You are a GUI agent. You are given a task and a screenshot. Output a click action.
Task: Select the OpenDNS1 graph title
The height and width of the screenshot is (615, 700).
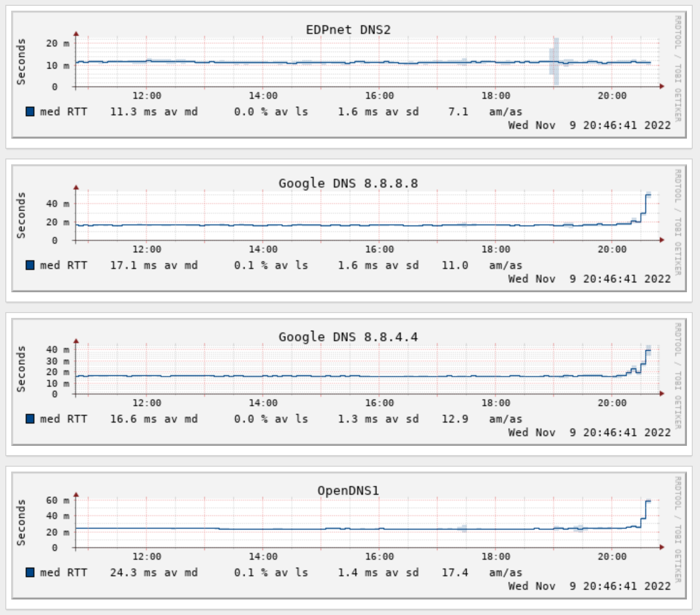pos(348,491)
